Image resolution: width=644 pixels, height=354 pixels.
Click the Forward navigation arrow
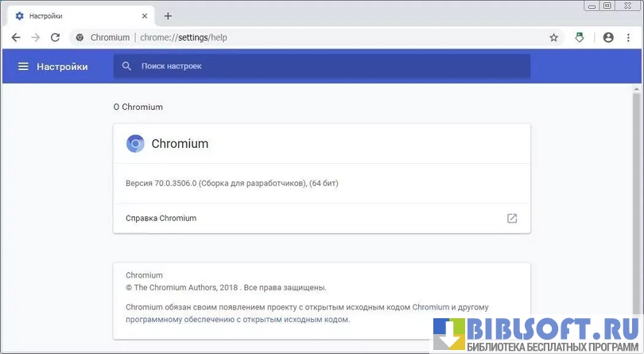click(x=36, y=37)
